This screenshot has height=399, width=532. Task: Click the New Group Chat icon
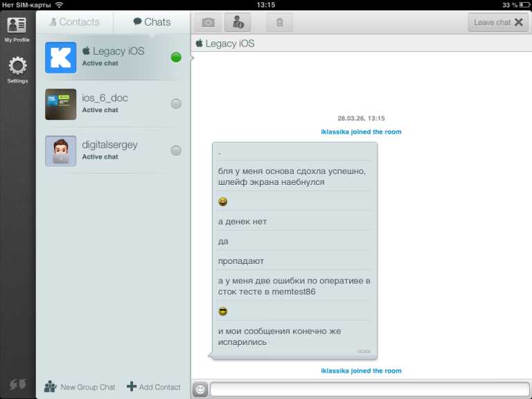coord(51,387)
